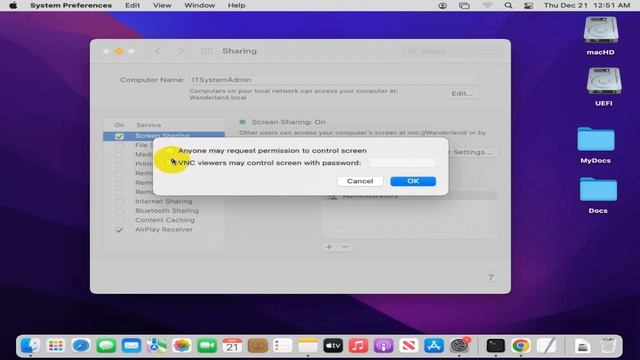Go back with toolbar back arrow
The width and height of the screenshot is (640, 360).
point(158,51)
